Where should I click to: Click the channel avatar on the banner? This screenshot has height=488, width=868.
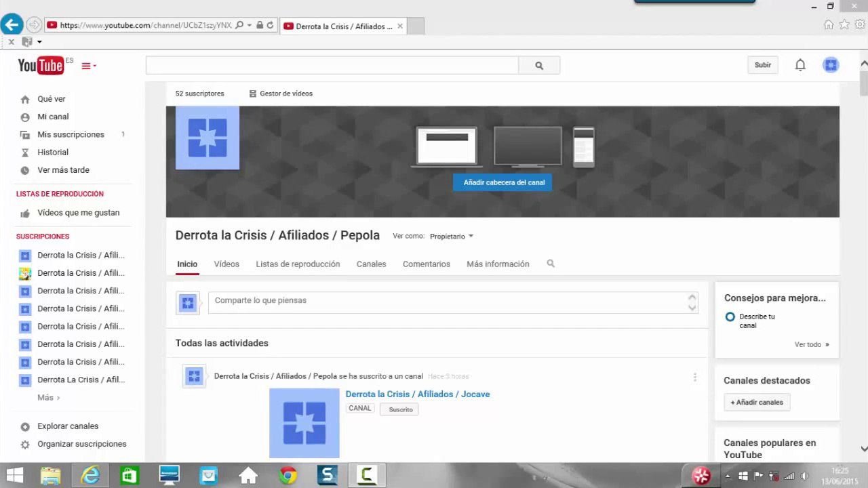coord(208,138)
